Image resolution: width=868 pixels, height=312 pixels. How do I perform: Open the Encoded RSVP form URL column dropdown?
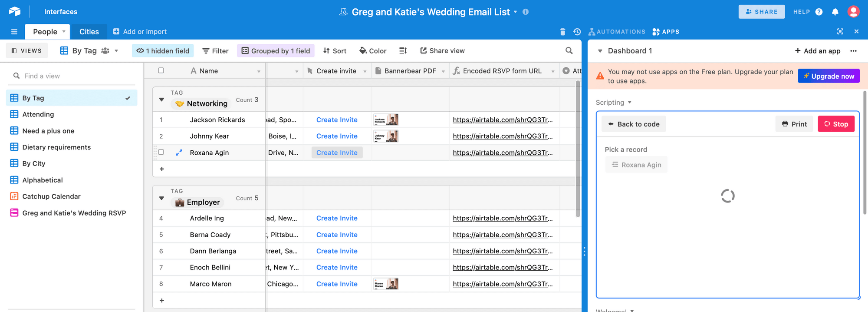click(x=553, y=71)
